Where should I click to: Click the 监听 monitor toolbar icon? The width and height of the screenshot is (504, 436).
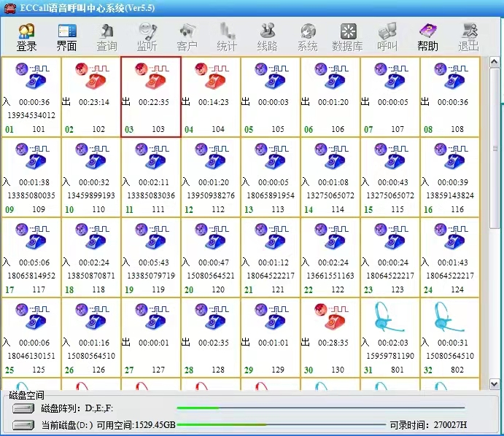tap(147, 37)
